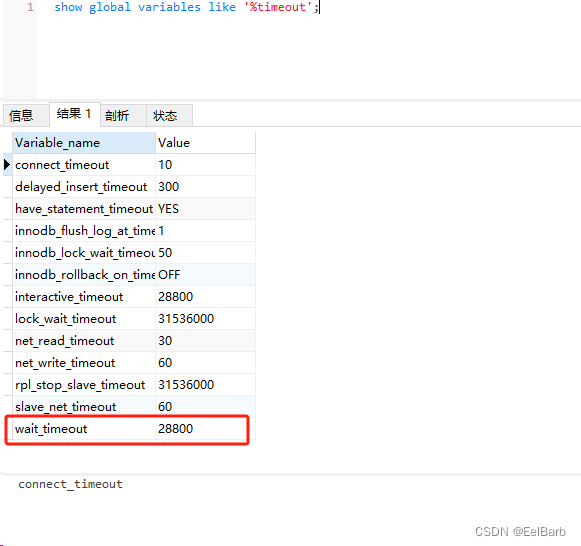The height and width of the screenshot is (546, 581).
Task: Click the connect_timeout text in the bottom detail pane
Action: [70, 484]
